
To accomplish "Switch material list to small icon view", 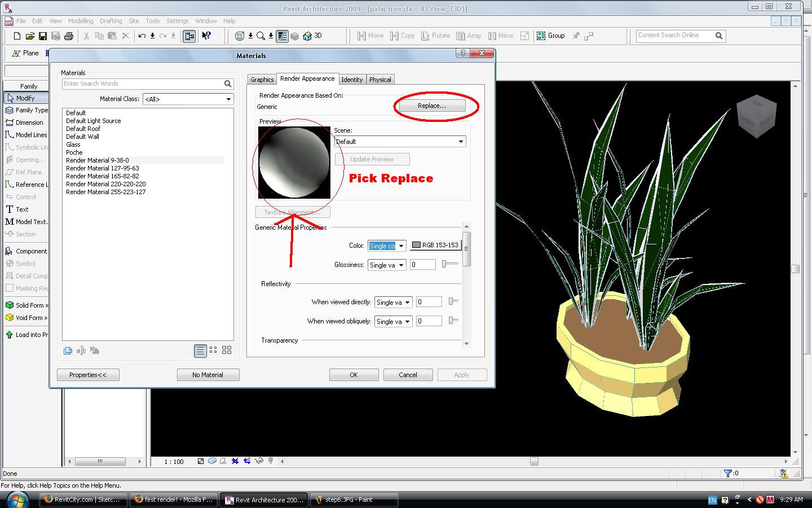I will (x=213, y=351).
